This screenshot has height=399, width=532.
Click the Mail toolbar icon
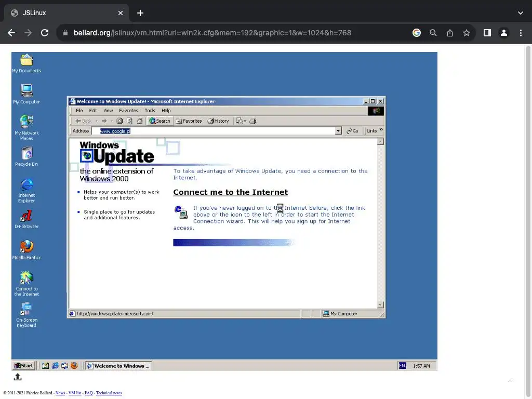(241, 121)
